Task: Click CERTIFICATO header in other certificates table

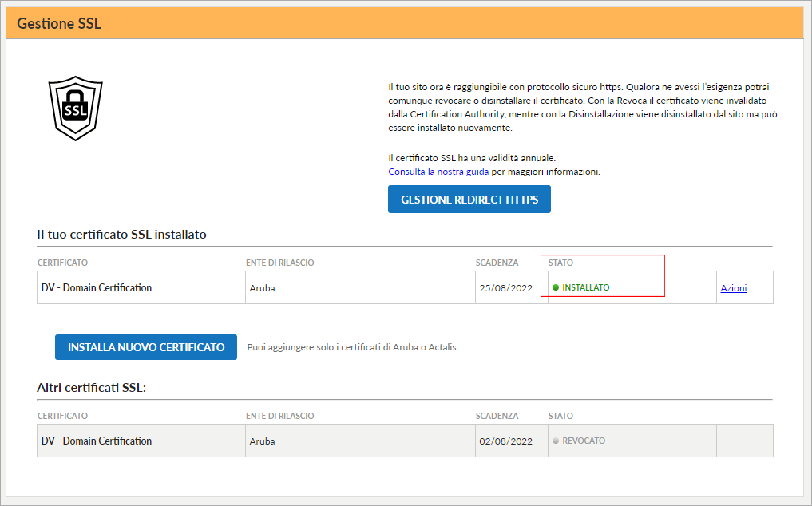Action: pyautogui.click(x=62, y=416)
